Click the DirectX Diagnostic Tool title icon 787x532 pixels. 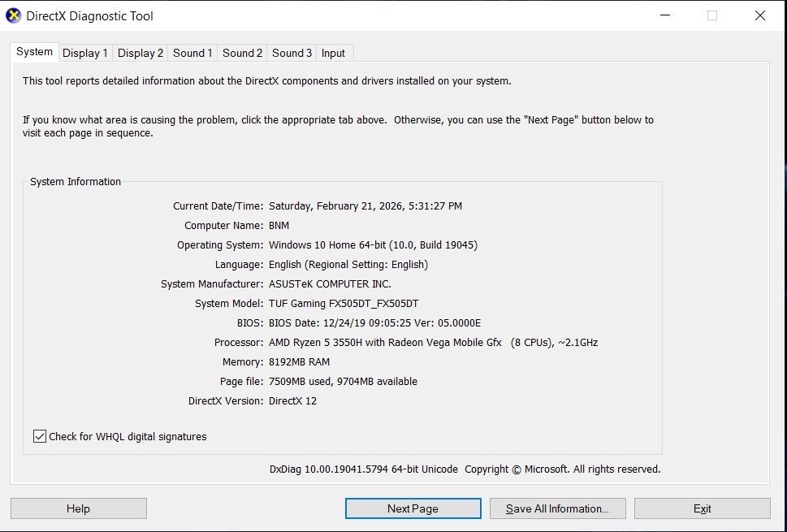[x=14, y=15]
